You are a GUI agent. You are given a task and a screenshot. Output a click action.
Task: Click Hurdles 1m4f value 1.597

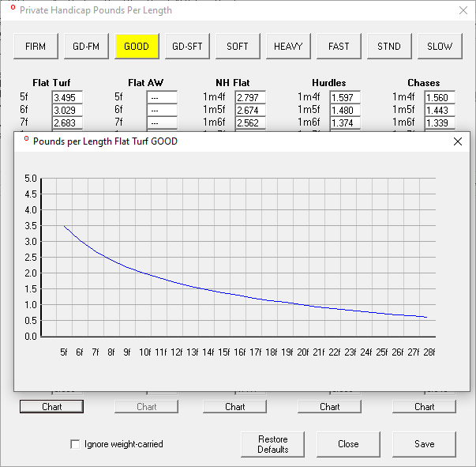[x=345, y=97]
